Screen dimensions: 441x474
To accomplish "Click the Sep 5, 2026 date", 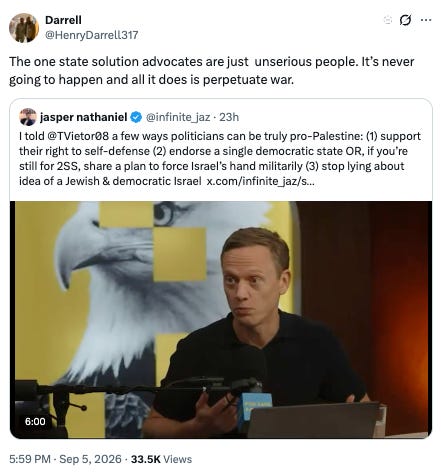I will (x=90, y=459).
